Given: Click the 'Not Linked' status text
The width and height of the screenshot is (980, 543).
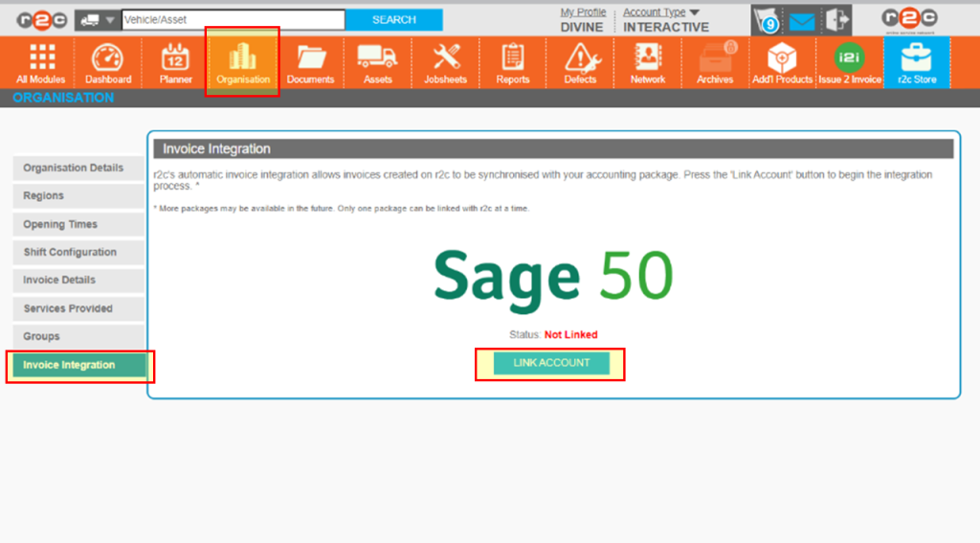Looking at the screenshot, I should point(570,334).
